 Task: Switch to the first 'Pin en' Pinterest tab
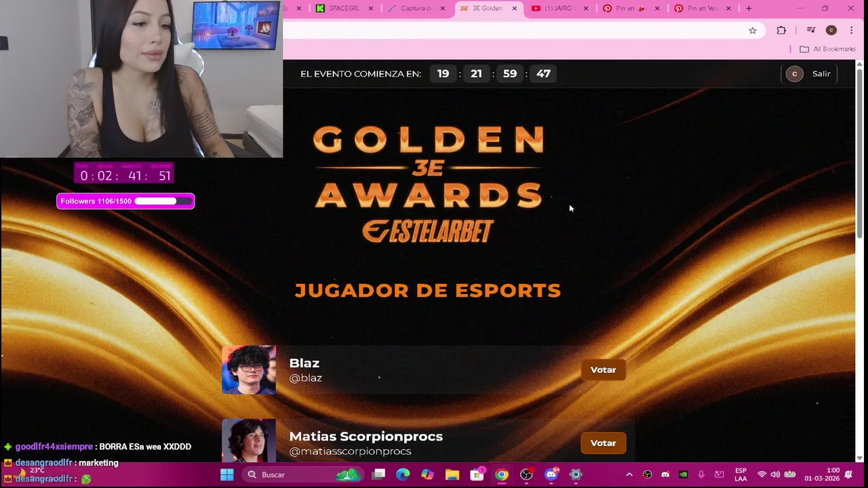point(631,8)
